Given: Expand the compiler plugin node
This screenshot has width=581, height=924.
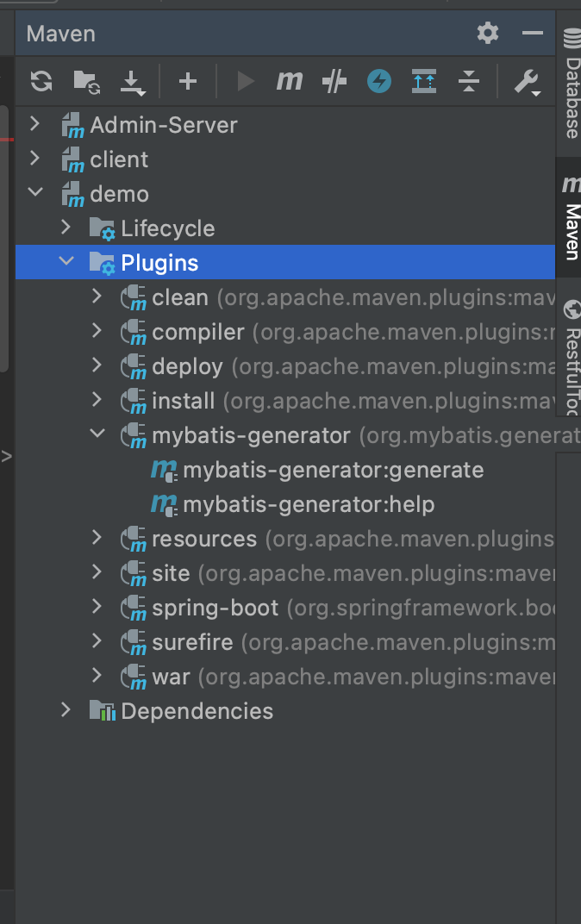Looking at the screenshot, I should [97, 331].
